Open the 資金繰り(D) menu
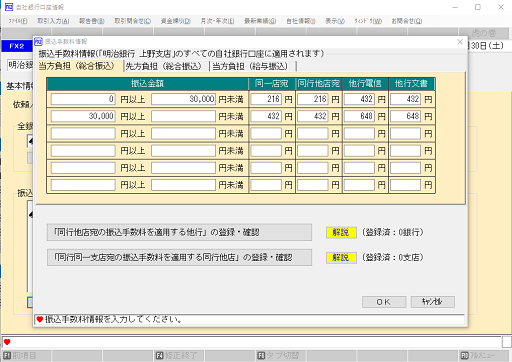This screenshot has height=362, width=512. coord(176,21)
